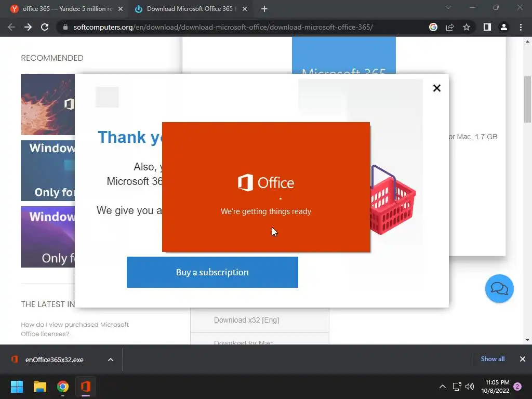The height and width of the screenshot is (399, 532).
Task: Click the share page icon
Action: [x=450, y=27]
